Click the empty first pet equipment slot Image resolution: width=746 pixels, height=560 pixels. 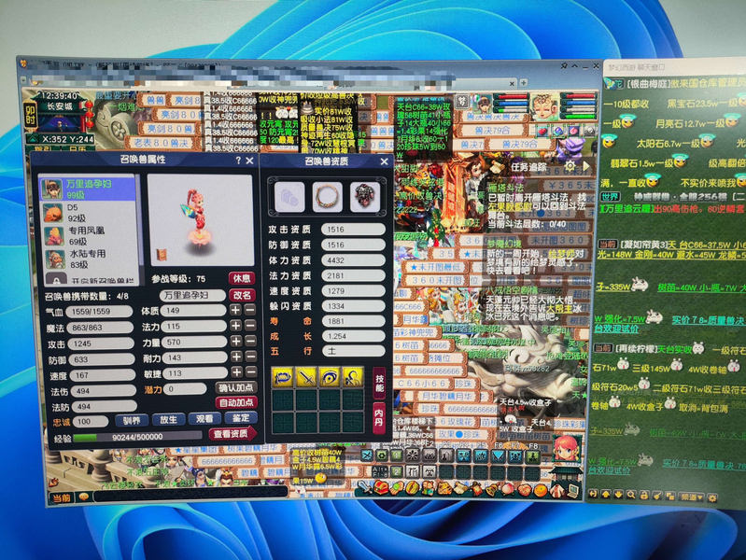click(289, 197)
